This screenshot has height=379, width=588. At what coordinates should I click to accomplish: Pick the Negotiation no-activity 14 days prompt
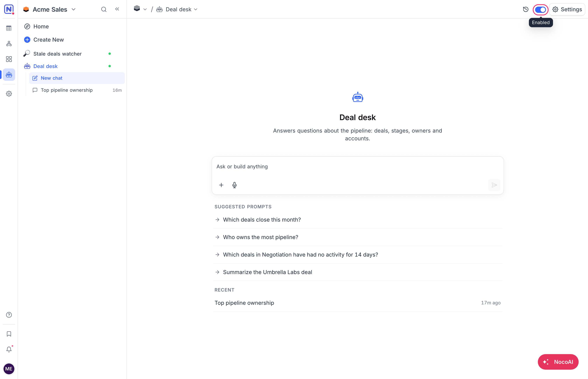pyautogui.click(x=358, y=254)
